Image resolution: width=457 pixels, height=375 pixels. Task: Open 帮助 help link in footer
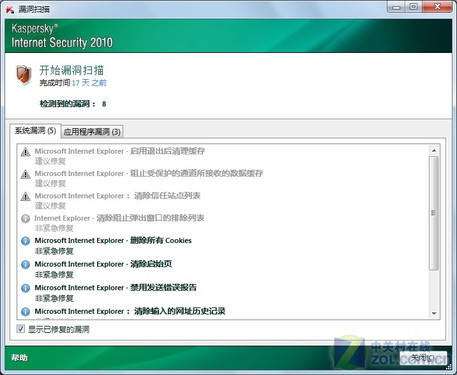(19, 358)
